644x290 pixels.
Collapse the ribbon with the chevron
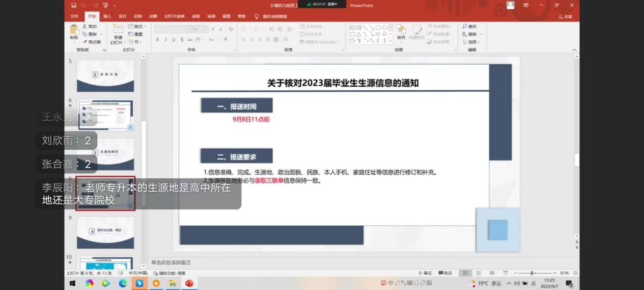(x=575, y=50)
